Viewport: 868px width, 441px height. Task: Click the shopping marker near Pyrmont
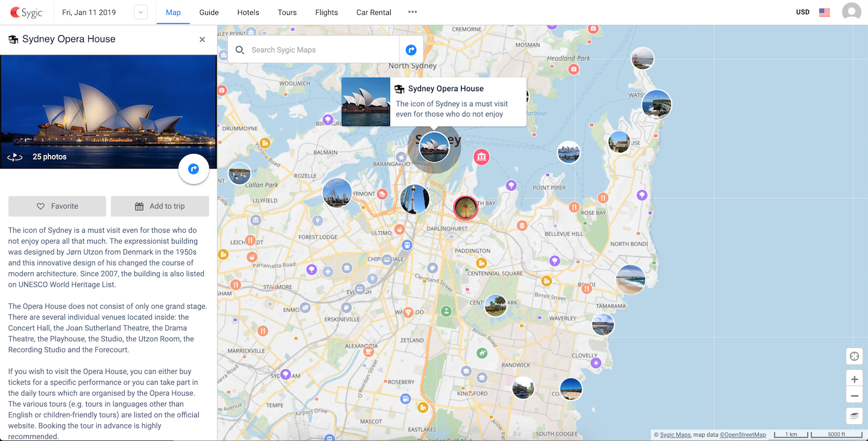pyautogui.click(x=382, y=194)
